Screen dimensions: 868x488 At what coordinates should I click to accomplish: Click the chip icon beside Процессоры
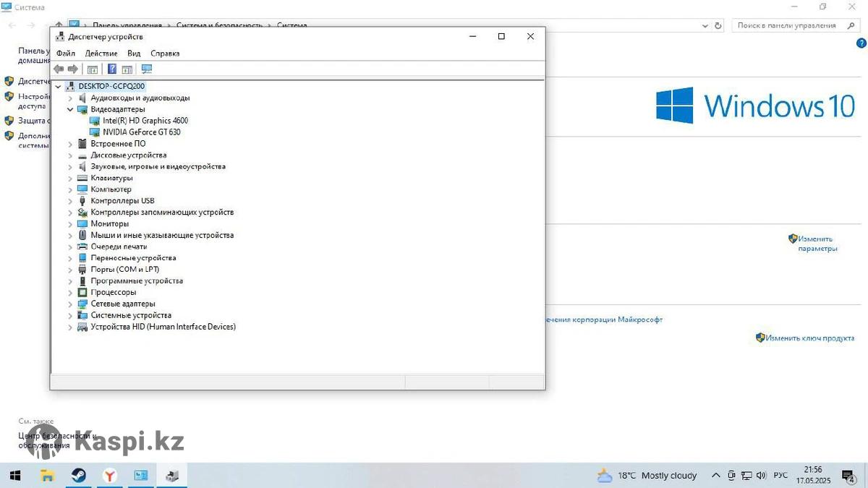[82, 292]
